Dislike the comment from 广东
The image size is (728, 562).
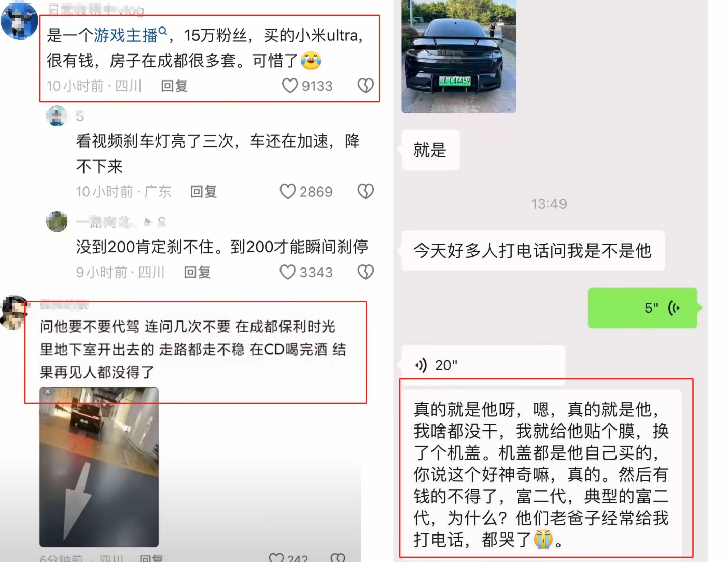coord(366,192)
